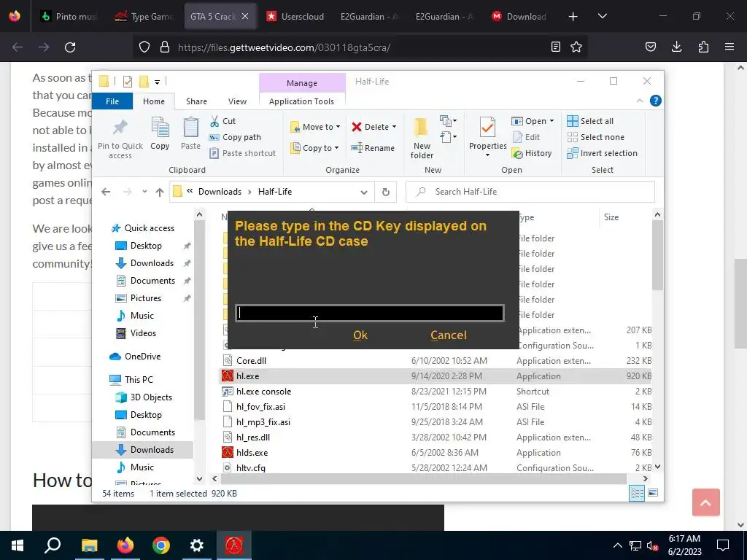This screenshot has height=560, width=747.
Task: Refresh the Half-Life folder view
Action: point(386,192)
